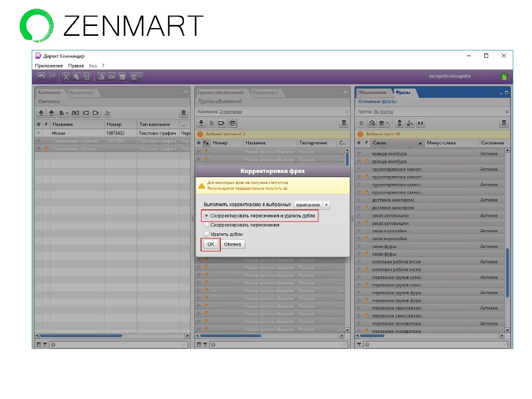Click the table view icon in Группы объявлений toolbar
This screenshot has height=399, width=532.
(232, 123)
